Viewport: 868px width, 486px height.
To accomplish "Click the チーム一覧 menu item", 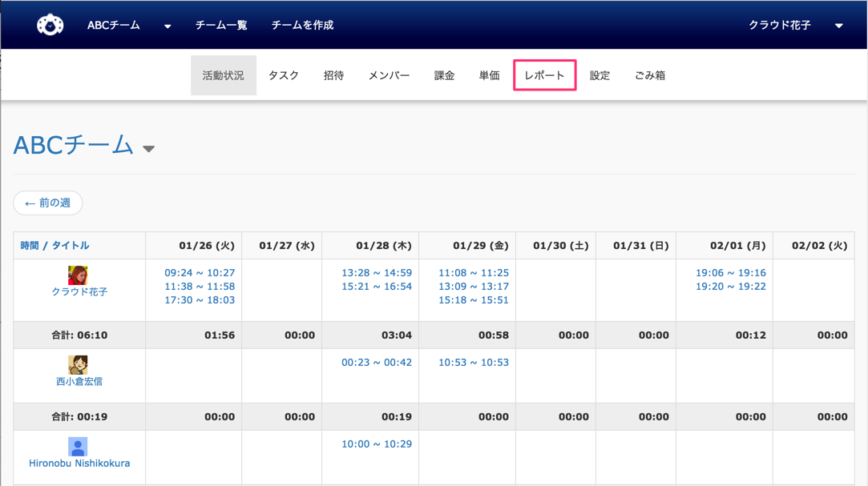I will tap(221, 26).
